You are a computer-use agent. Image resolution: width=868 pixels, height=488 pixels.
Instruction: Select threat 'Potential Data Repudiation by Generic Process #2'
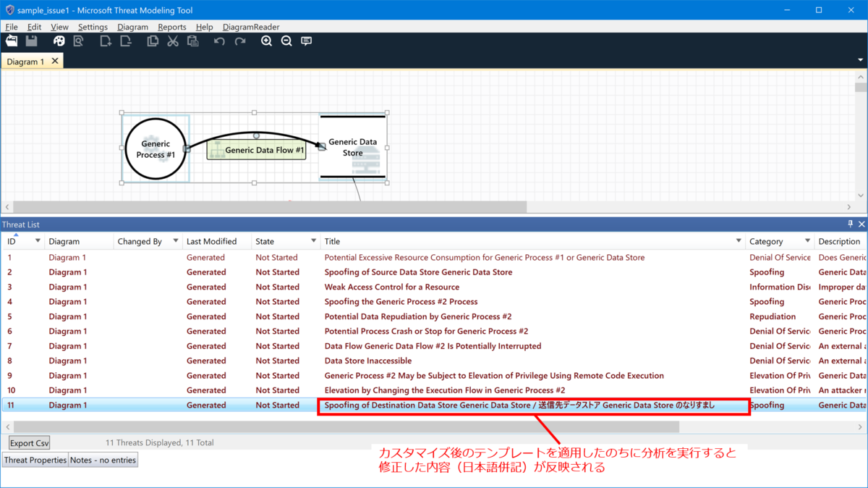[x=434, y=316]
